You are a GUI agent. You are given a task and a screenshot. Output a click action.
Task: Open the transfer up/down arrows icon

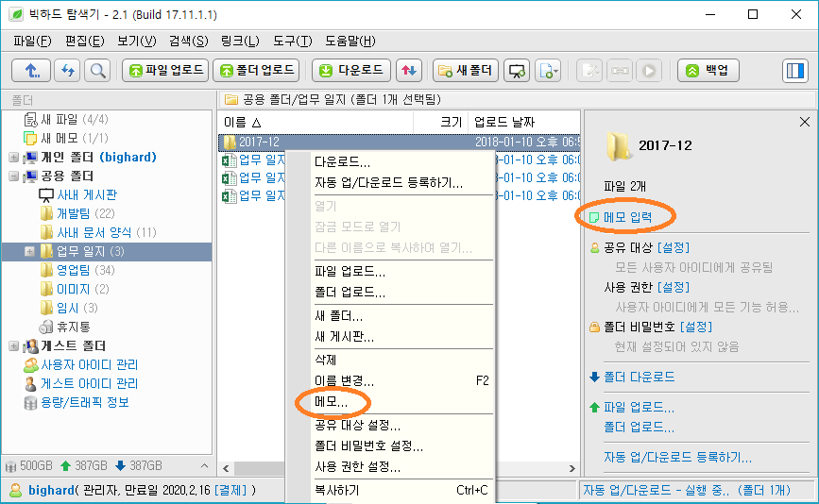409,71
